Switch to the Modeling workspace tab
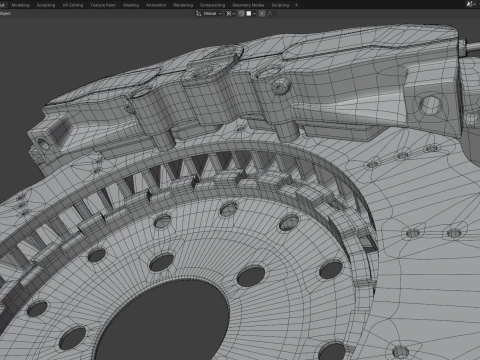480x360 pixels. pos(20,5)
